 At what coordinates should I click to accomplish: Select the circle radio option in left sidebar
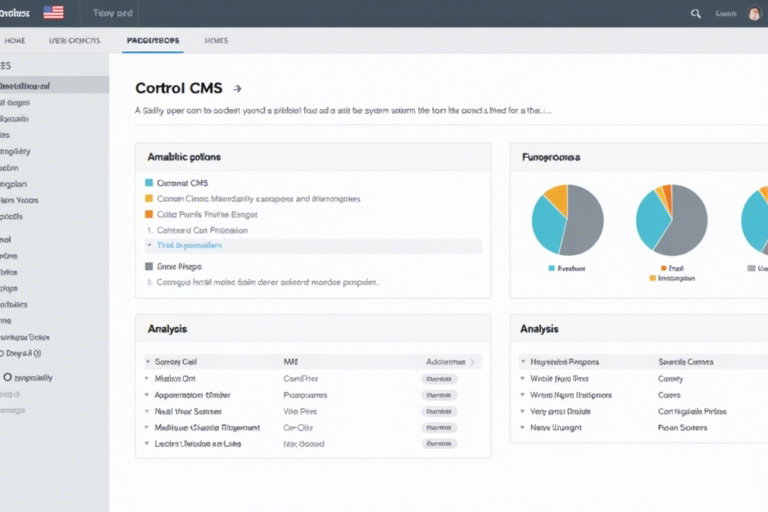[x=7, y=378]
